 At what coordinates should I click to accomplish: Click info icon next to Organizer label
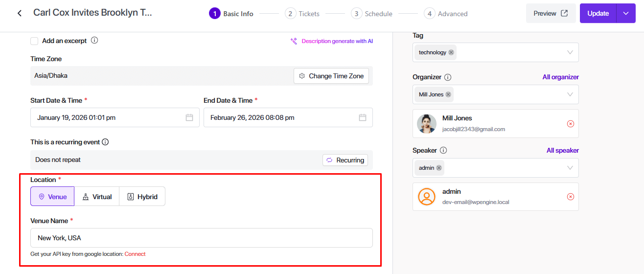point(448,77)
